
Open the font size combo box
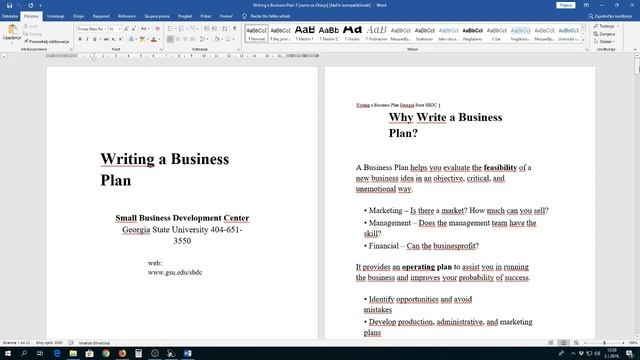point(115,29)
